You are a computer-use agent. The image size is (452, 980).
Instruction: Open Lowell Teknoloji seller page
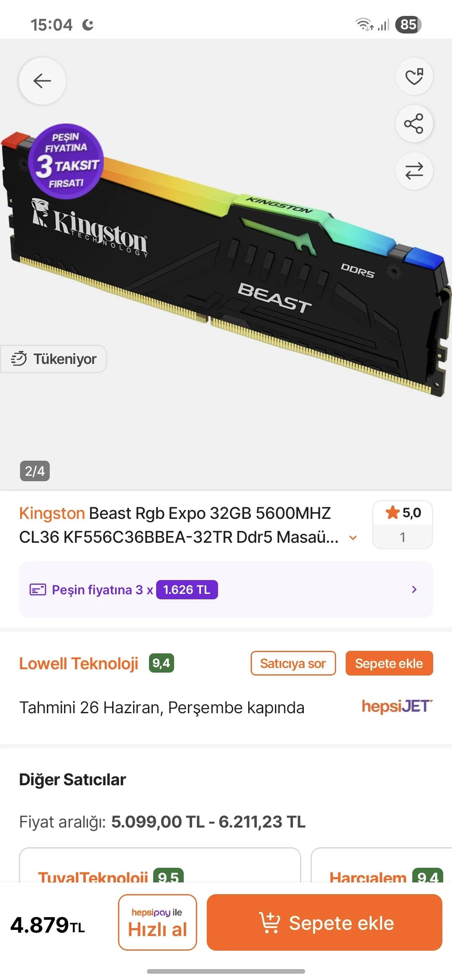[79, 663]
